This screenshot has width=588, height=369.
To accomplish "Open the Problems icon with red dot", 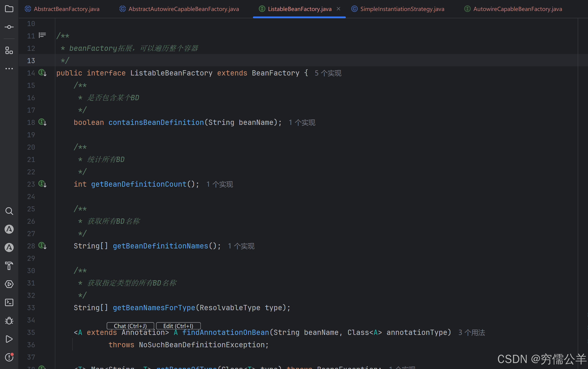I will (x=9, y=357).
